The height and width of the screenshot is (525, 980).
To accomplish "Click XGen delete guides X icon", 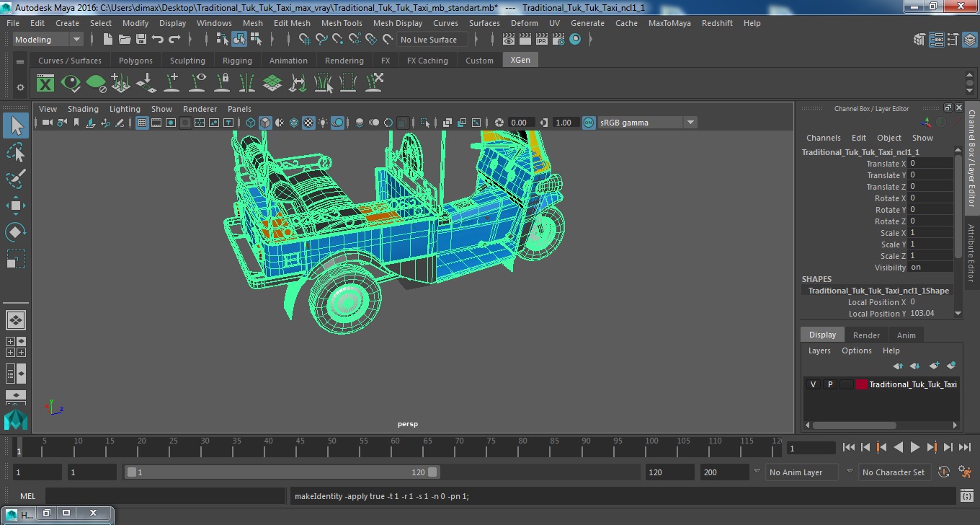I will pyautogui.click(x=374, y=84).
